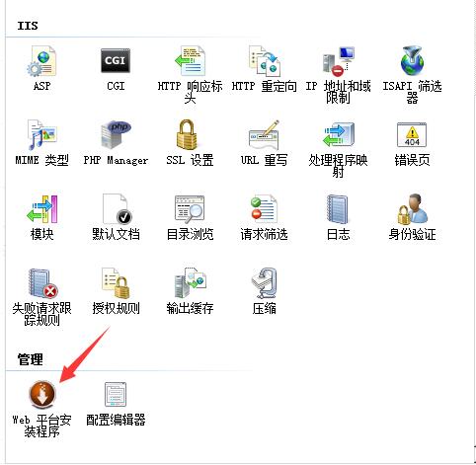Select 处理程序映射 icon
Image resolution: width=476 pixels, height=465 pixels.
click(x=338, y=134)
